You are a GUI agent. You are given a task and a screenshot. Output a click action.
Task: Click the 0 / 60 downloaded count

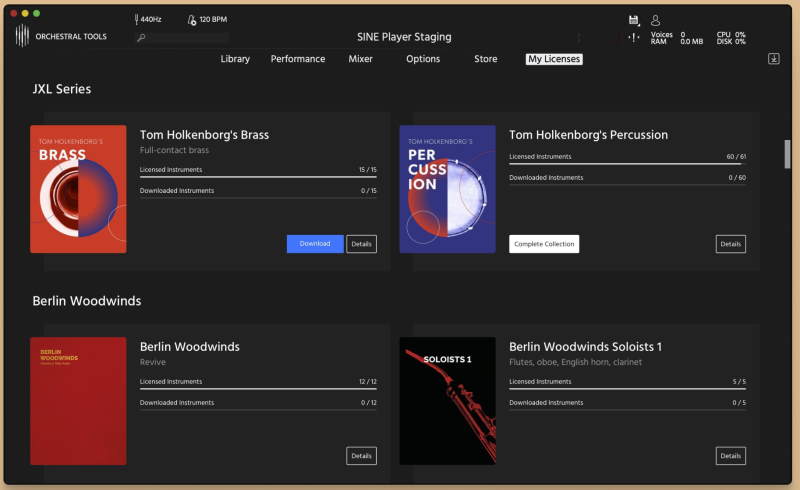737,178
